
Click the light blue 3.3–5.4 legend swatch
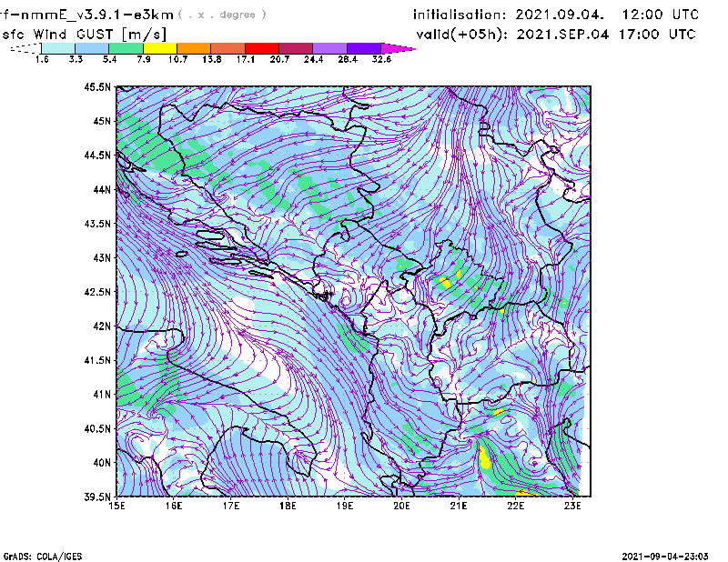pos(92,48)
